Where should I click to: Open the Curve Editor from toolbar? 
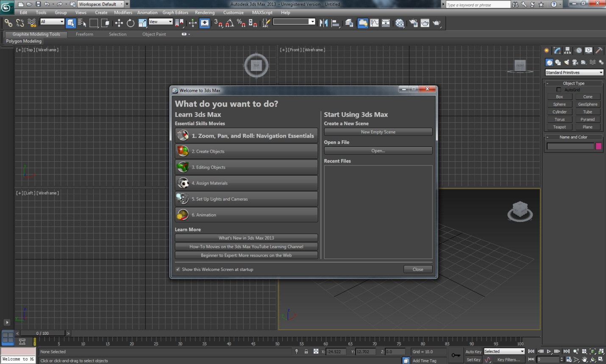click(375, 23)
